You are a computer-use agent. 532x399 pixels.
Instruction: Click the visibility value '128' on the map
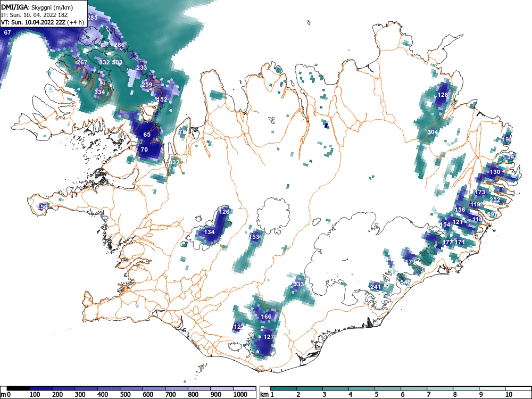tap(443, 95)
